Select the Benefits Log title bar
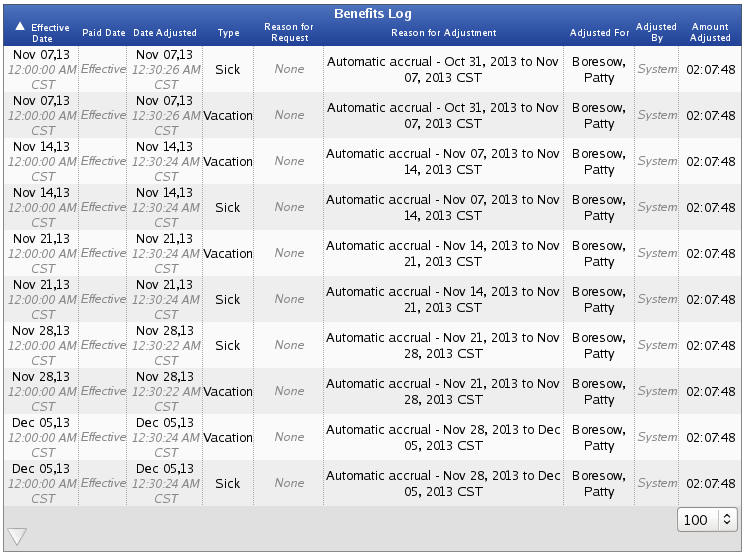Image resolution: width=745 pixels, height=558 pixels. click(372, 14)
